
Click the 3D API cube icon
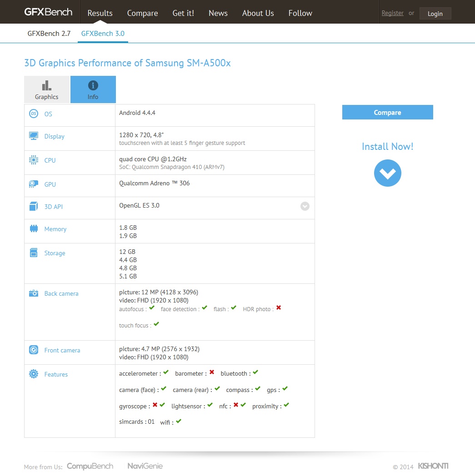33,206
